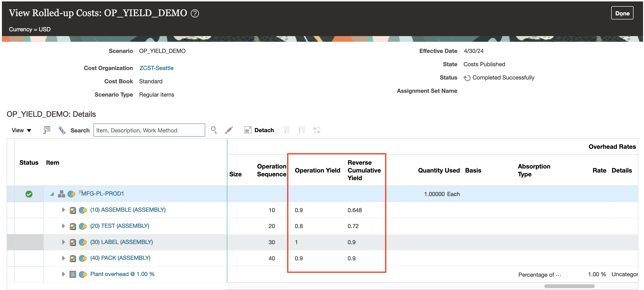Click the magnifying glass search icon
644x290 pixels.
214,130
